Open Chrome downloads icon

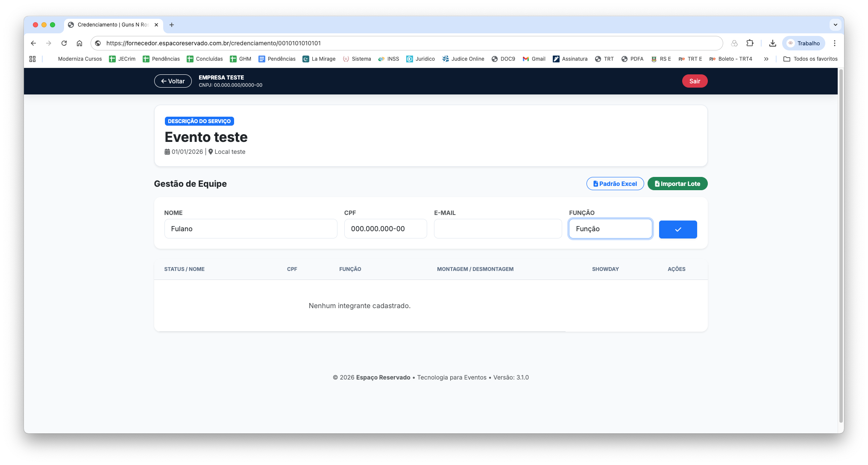(772, 43)
